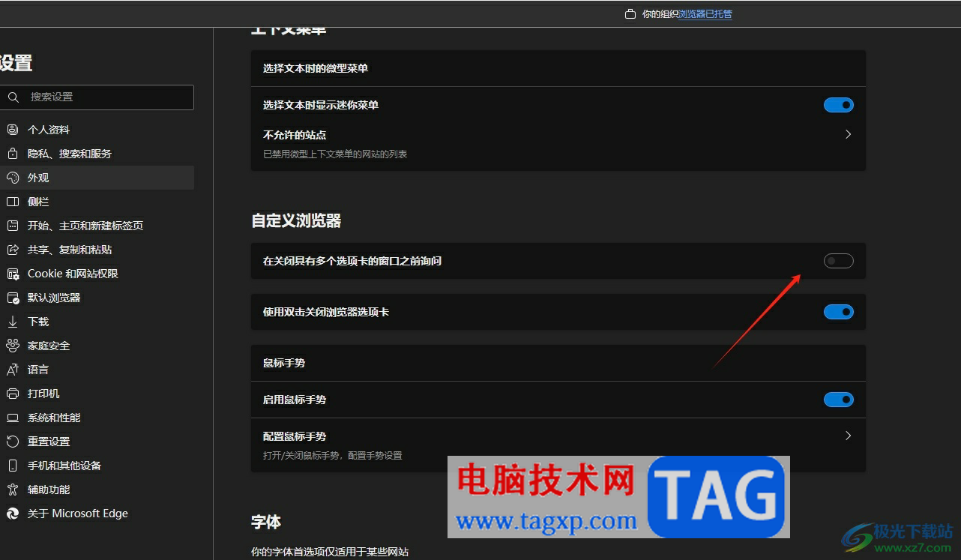The image size is (961, 560).
Task: Click the 重置设置 reset icon in sidebar
Action: click(x=13, y=441)
